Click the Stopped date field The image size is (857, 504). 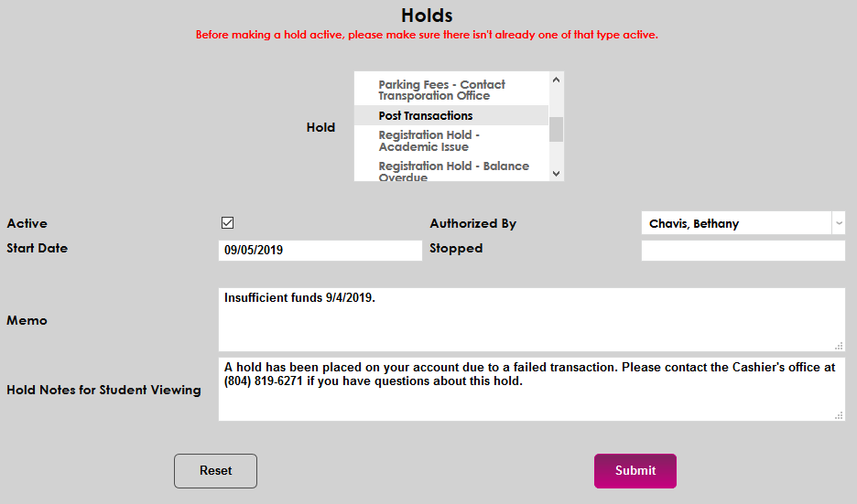coord(743,250)
